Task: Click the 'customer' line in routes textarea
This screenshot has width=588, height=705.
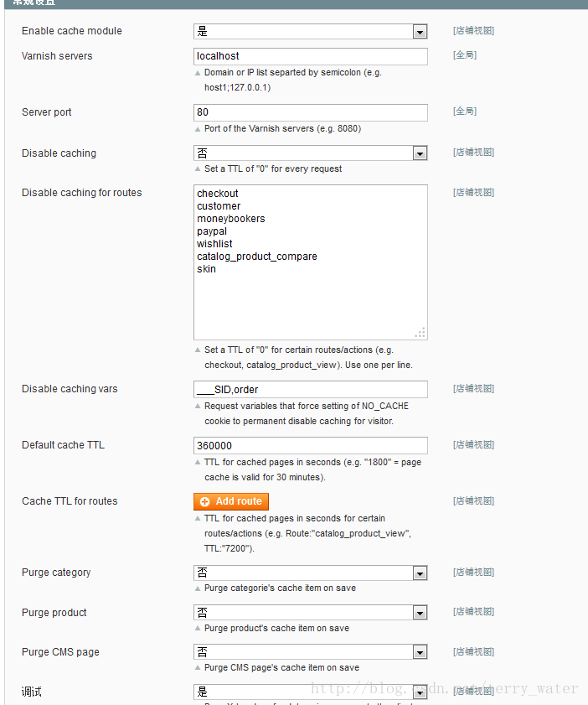Action: 219,206
